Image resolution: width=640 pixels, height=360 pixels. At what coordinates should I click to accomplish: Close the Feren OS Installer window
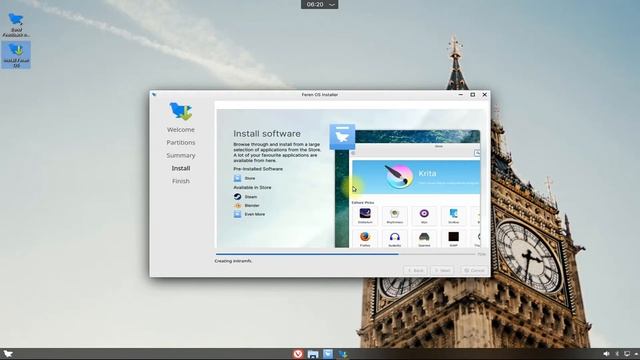(484, 95)
